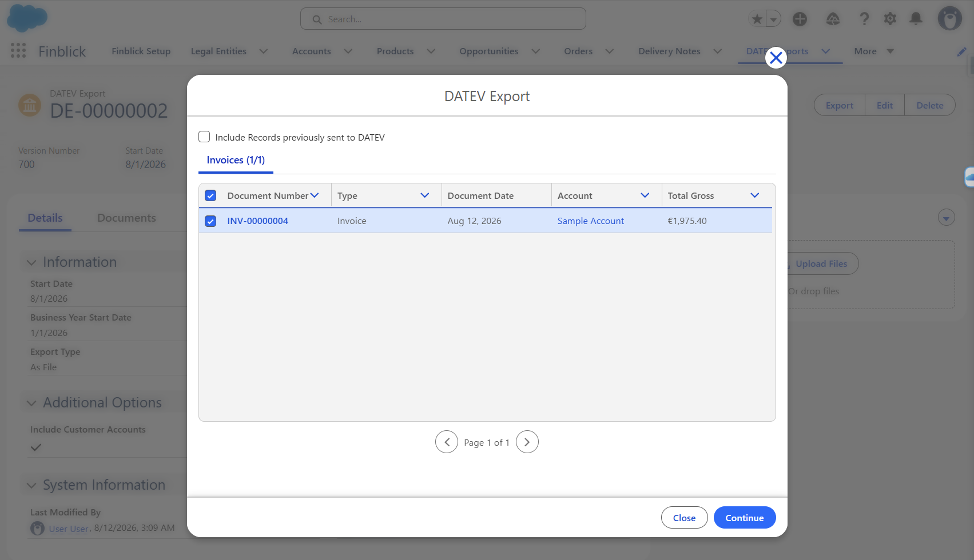Screen dimensions: 974x560
Task: Click the Edit record button
Action: pos(885,105)
